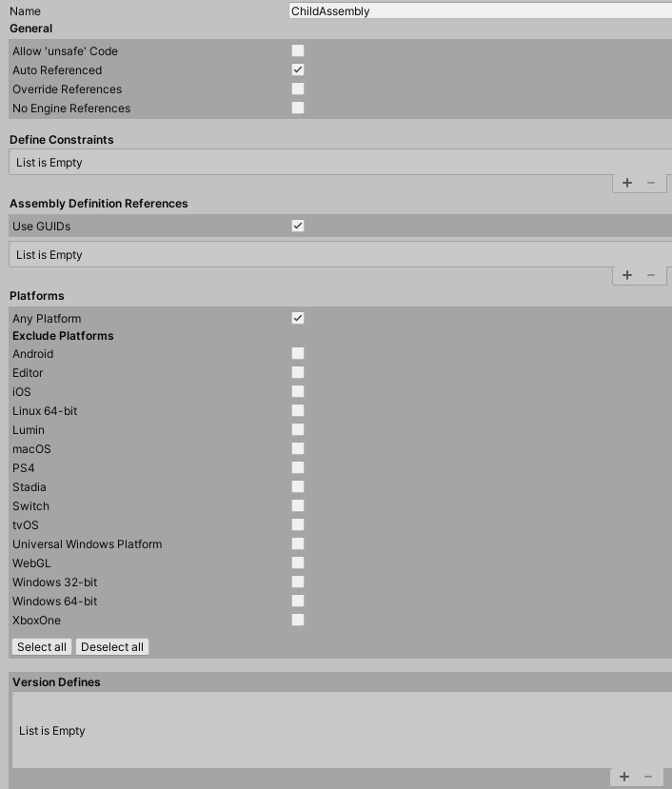Add a Version Defines entry with plus

click(x=624, y=777)
